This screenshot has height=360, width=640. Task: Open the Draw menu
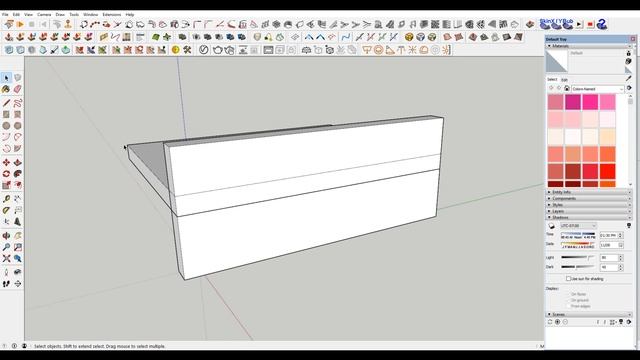(60, 14)
